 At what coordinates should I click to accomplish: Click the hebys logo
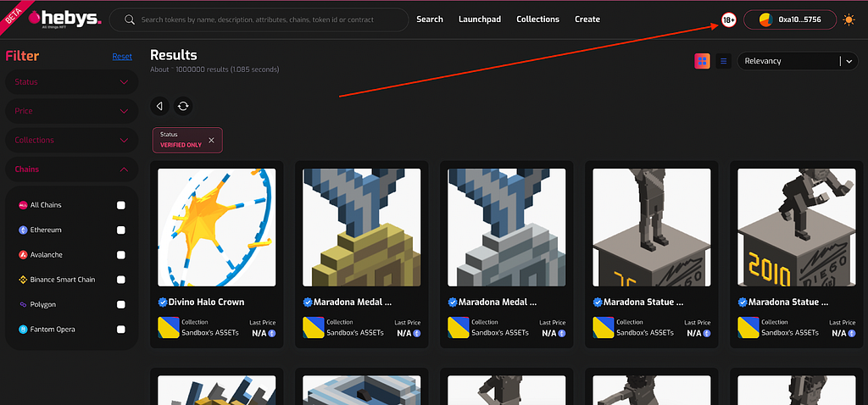pyautogui.click(x=64, y=19)
